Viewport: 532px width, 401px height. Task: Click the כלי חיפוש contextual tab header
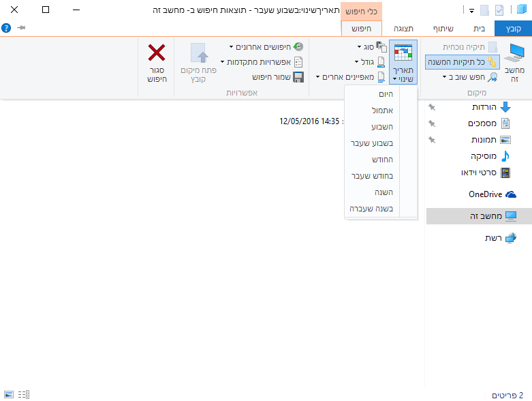pyautogui.click(x=361, y=12)
